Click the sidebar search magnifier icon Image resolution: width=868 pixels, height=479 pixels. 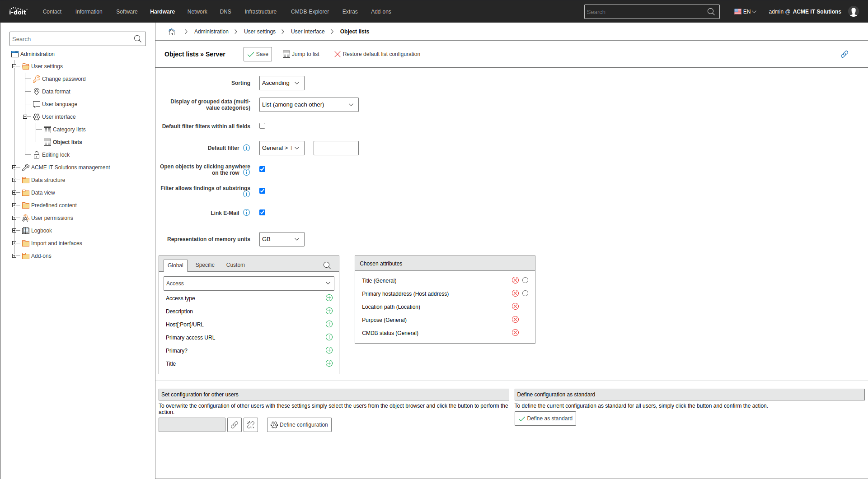[138, 39]
